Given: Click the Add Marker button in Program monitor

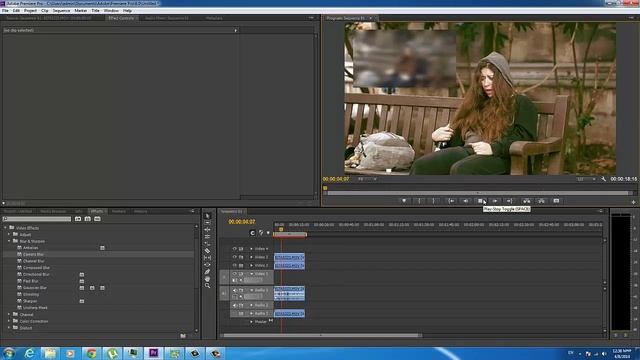Looking at the screenshot, I should click(404, 201).
